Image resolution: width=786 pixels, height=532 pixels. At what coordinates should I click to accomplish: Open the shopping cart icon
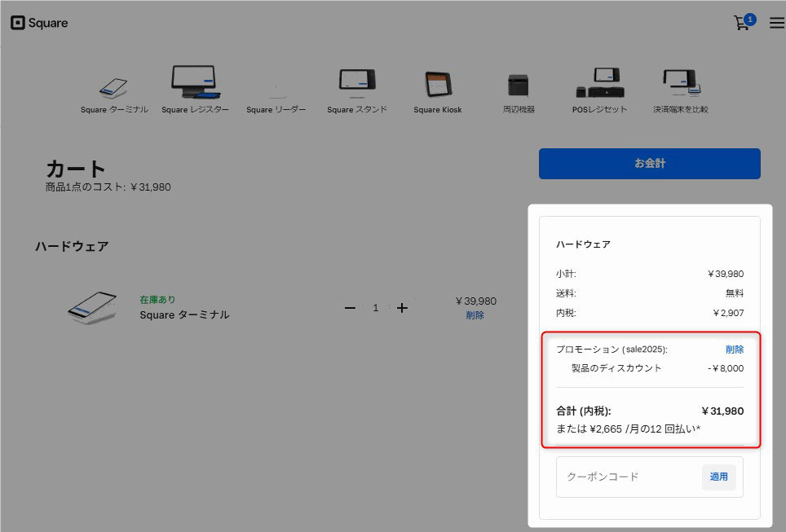click(743, 23)
